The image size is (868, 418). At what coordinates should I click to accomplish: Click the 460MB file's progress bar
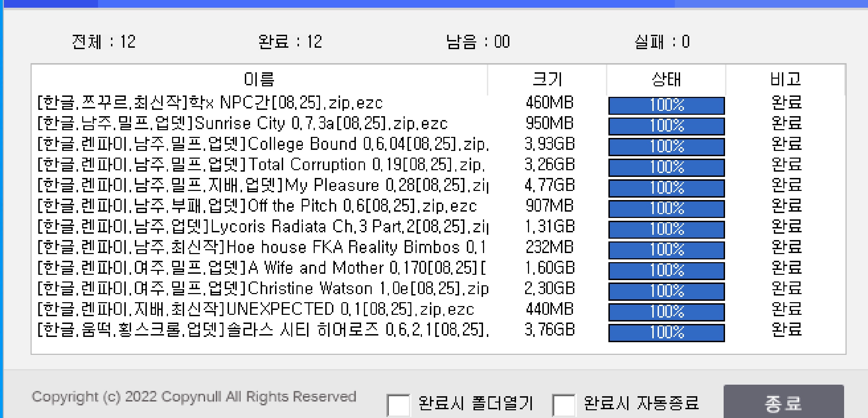click(x=666, y=105)
